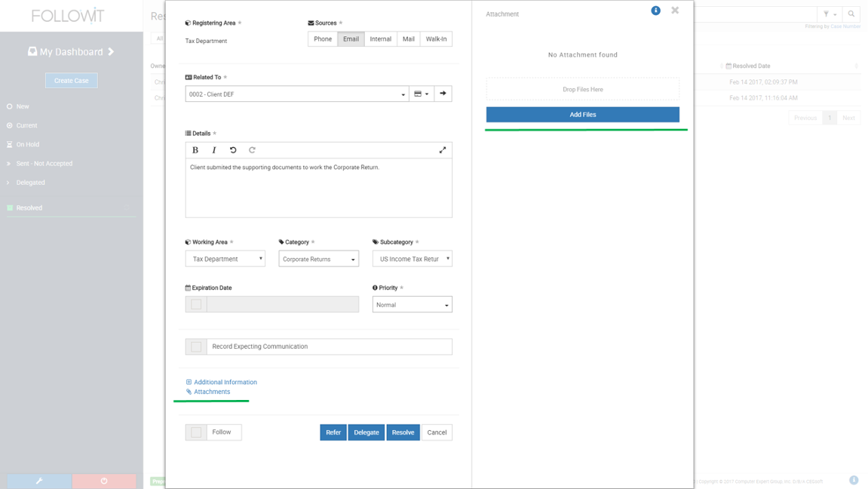Select the Phone source option

point(323,39)
